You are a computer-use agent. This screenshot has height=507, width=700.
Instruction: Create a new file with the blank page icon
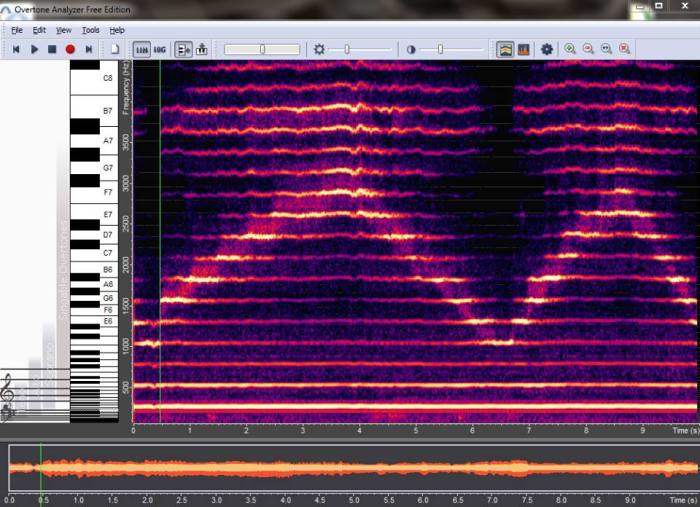(115, 49)
